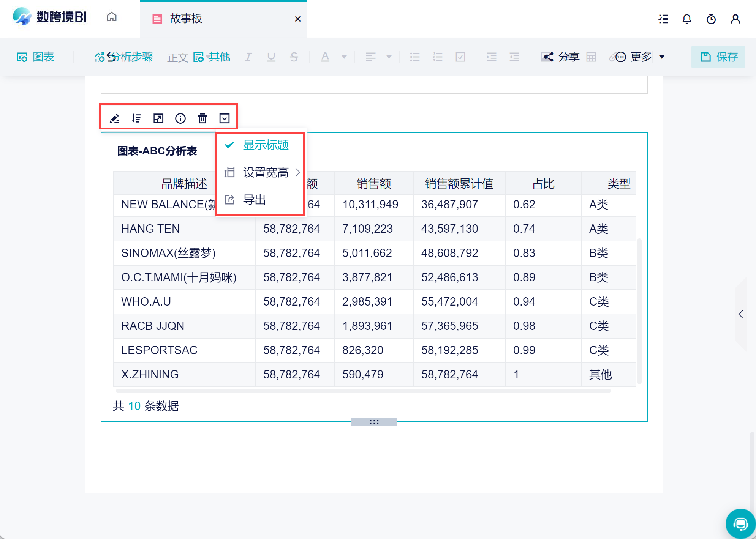Open the customer support chat bubble
756x539 pixels.
(x=740, y=524)
